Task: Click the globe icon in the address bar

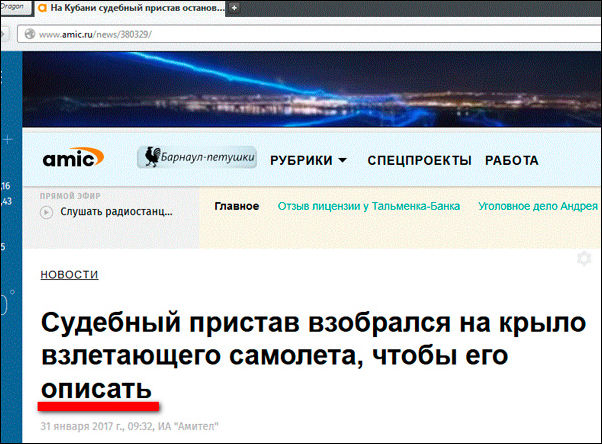Action: (29, 33)
